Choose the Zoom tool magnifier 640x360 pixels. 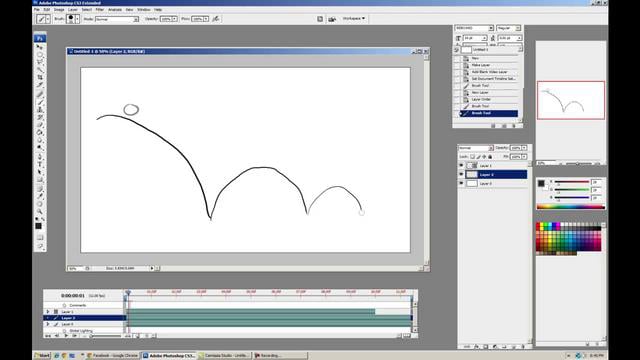40,211
